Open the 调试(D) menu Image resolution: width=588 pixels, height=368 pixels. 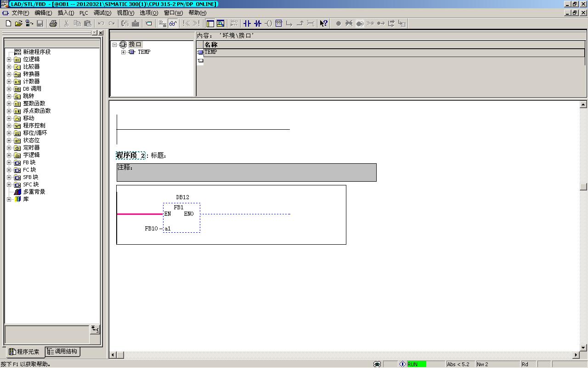(102, 13)
